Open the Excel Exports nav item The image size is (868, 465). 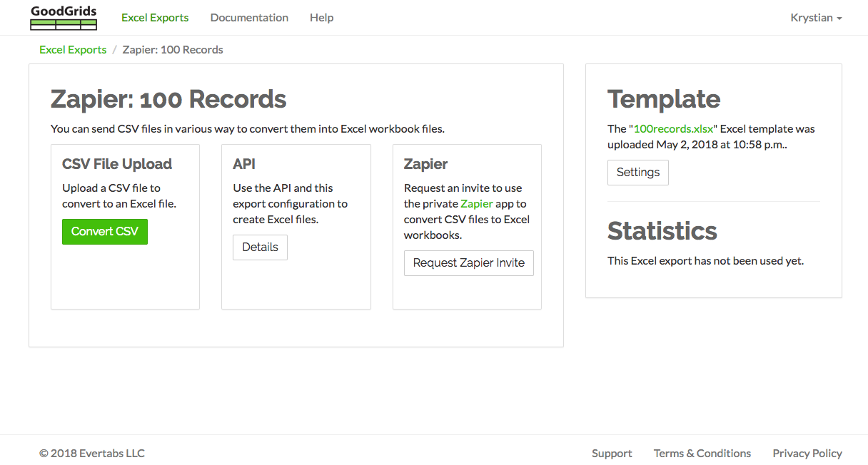(155, 18)
